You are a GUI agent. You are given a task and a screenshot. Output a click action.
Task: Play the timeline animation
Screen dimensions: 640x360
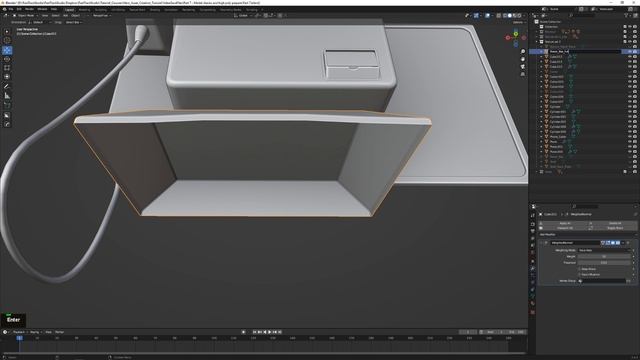(x=269, y=332)
